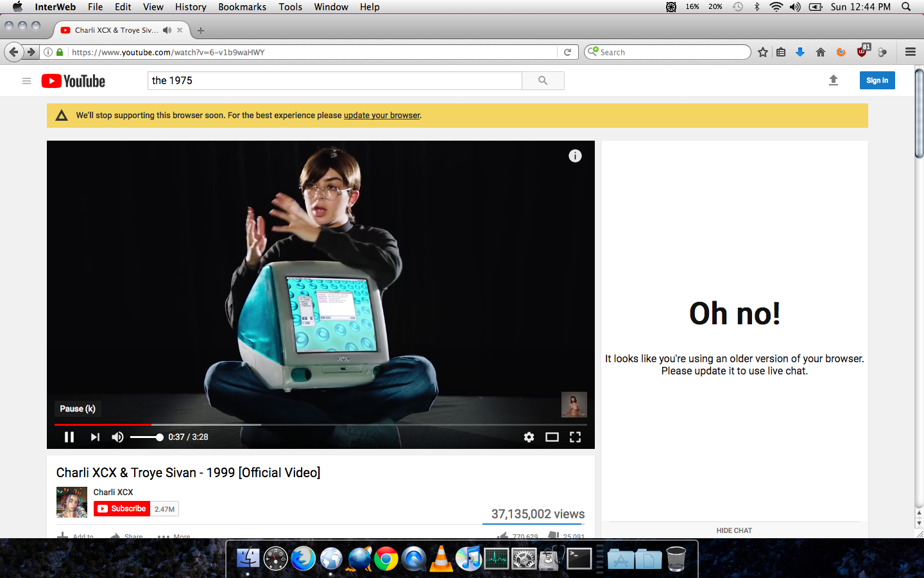This screenshot has height=578, width=924.
Task: Click the green padlock in the address bar
Action: coord(60,52)
